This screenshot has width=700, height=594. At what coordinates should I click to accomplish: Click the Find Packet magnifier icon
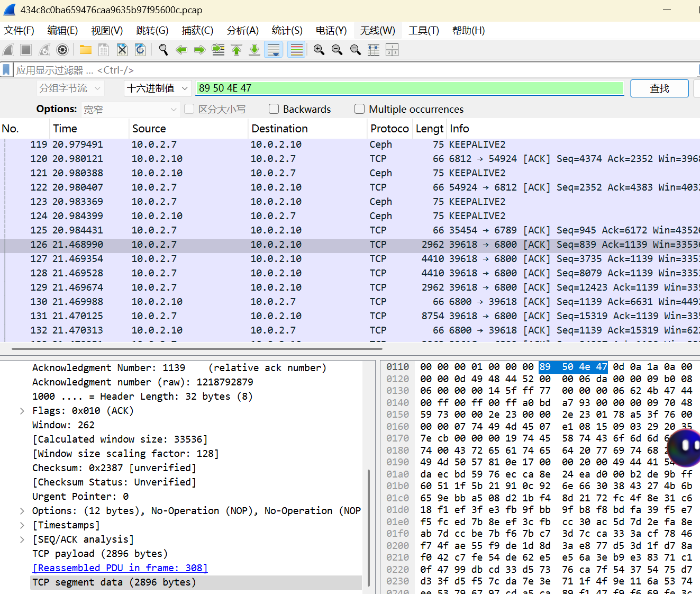point(163,50)
